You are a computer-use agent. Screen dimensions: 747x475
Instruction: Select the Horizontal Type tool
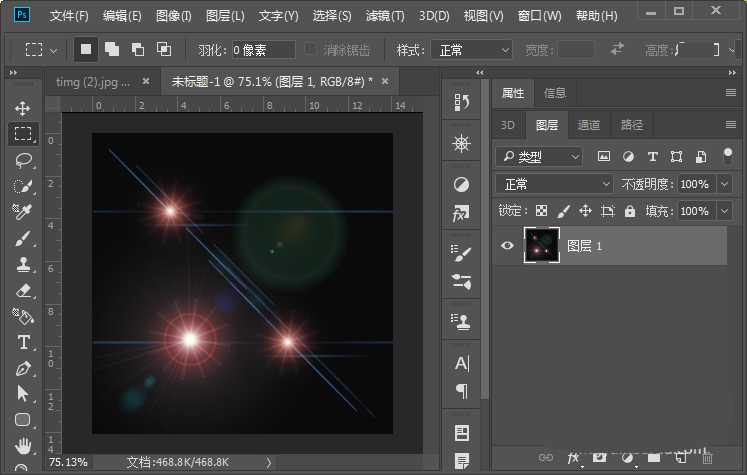coord(22,342)
